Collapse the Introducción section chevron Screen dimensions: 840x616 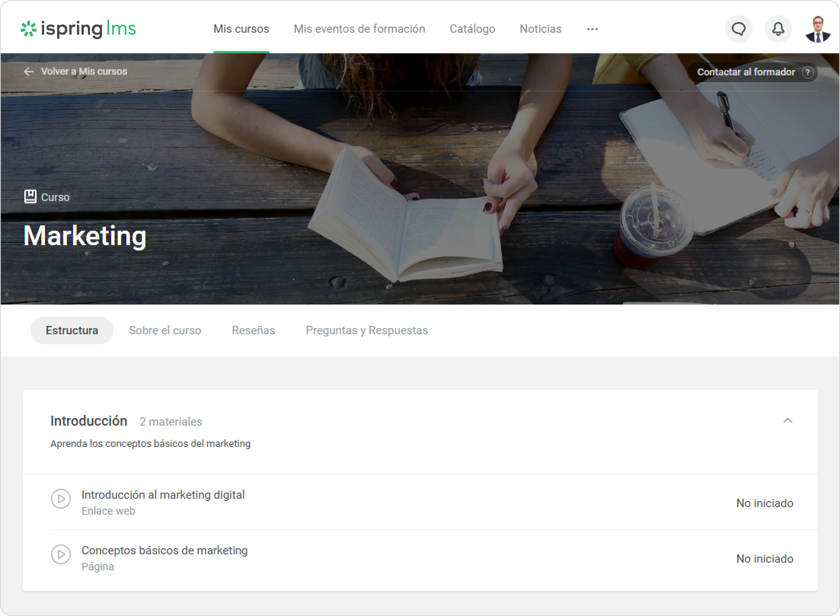tap(787, 421)
